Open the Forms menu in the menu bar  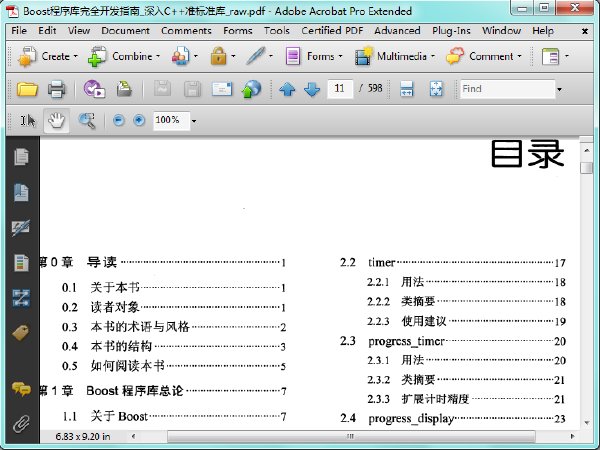pos(238,31)
